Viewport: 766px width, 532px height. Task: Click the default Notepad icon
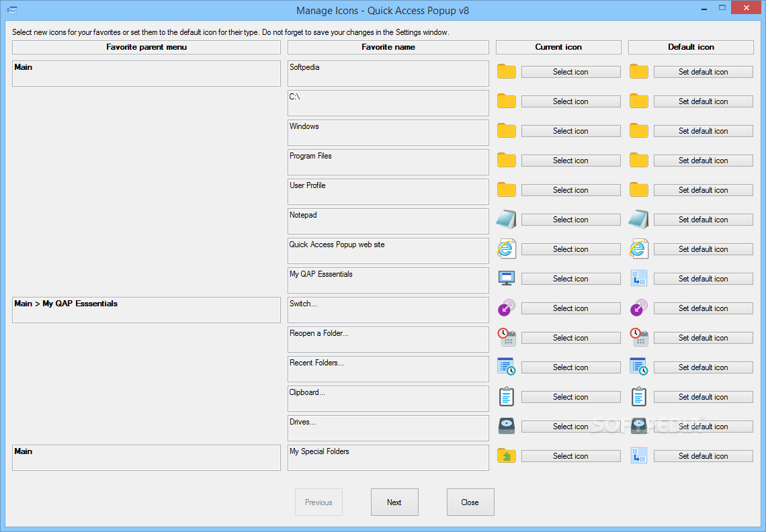point(639,220)
